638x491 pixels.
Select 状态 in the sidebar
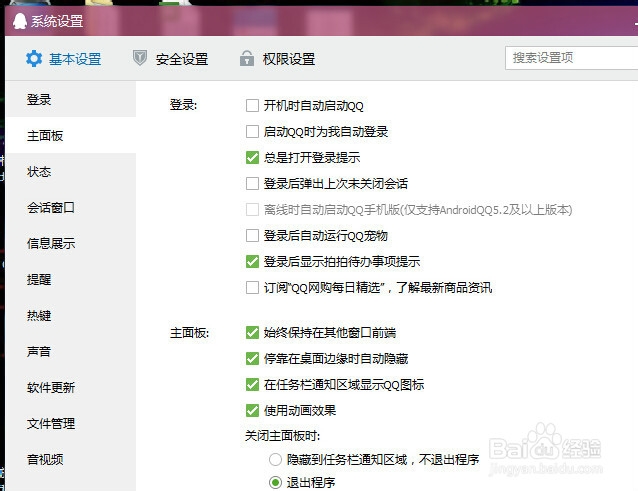point(71,172)
